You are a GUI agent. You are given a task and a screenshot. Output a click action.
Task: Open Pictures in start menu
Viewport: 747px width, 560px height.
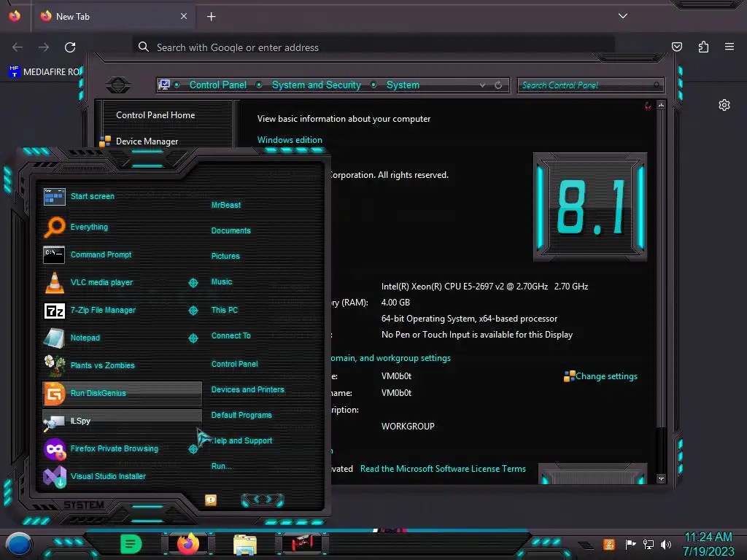pos(225,256)
